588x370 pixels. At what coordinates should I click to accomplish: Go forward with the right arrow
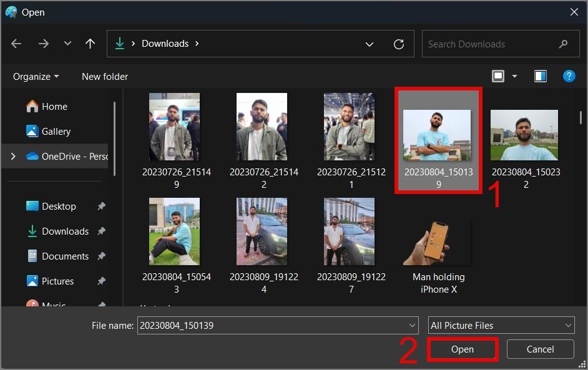pyautogui.click(x=44, y=44)
